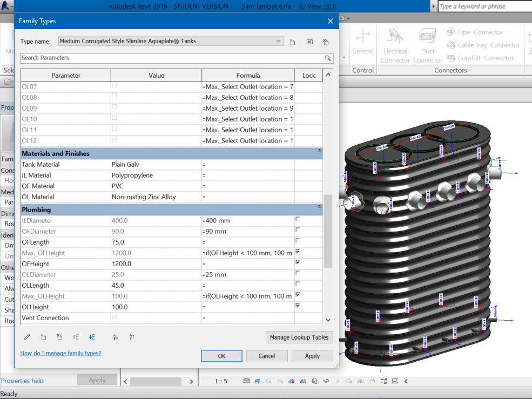This screenshot has height=399, width=532.
Task: Click the New Type icon beside the type name
Action: [x=292, y=42]
